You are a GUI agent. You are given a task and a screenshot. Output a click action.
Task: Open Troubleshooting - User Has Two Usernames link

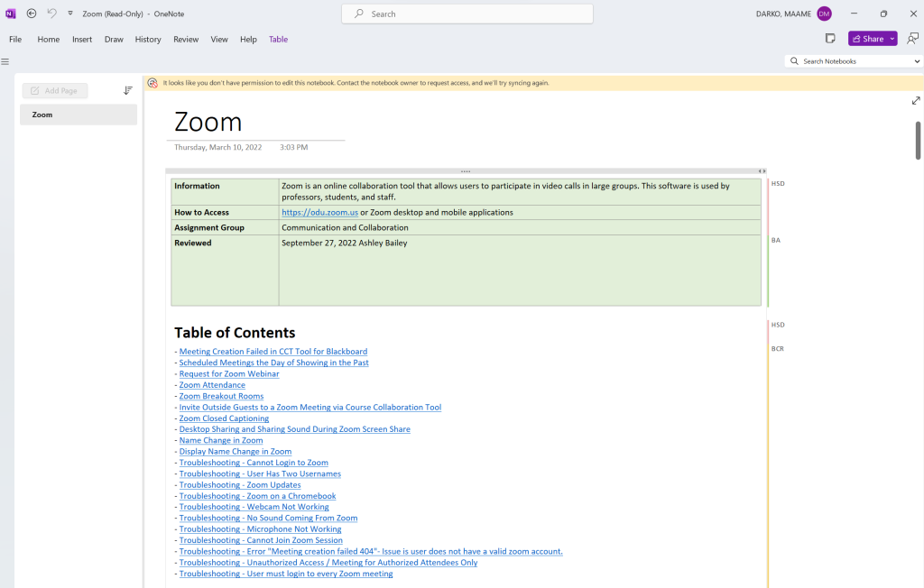pos(260,474)
